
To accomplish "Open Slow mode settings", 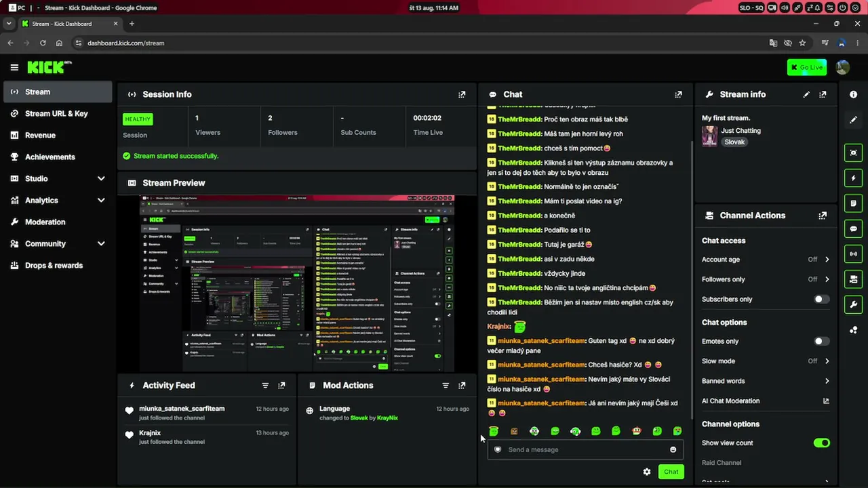I will [x=766, y=361].
